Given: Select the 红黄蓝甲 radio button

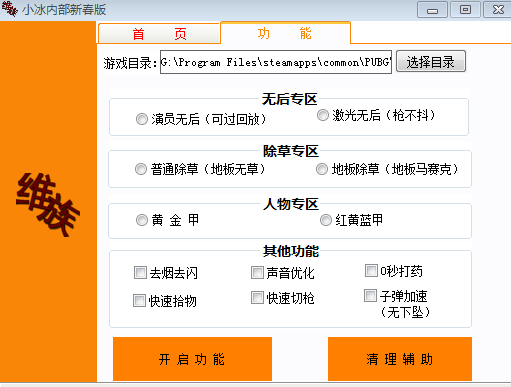Looking at the screenshot, I should pyautogui.click(x=326, y=220).
